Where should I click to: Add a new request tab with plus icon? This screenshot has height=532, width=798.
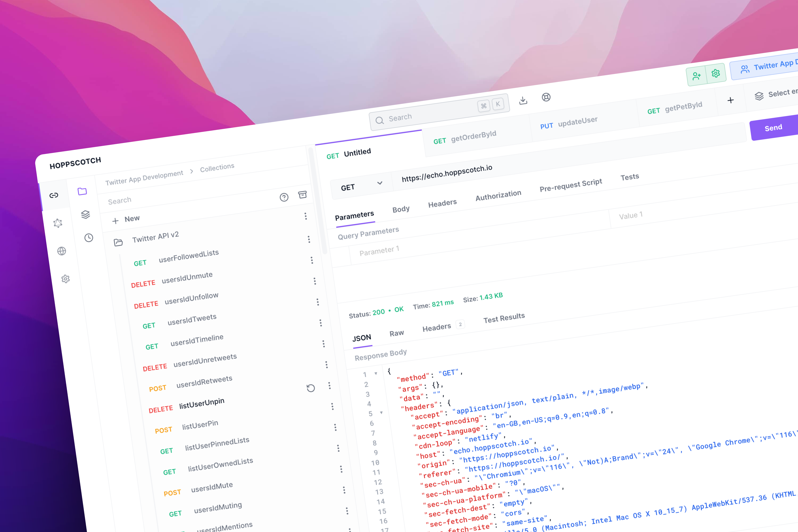coord(730,100)
